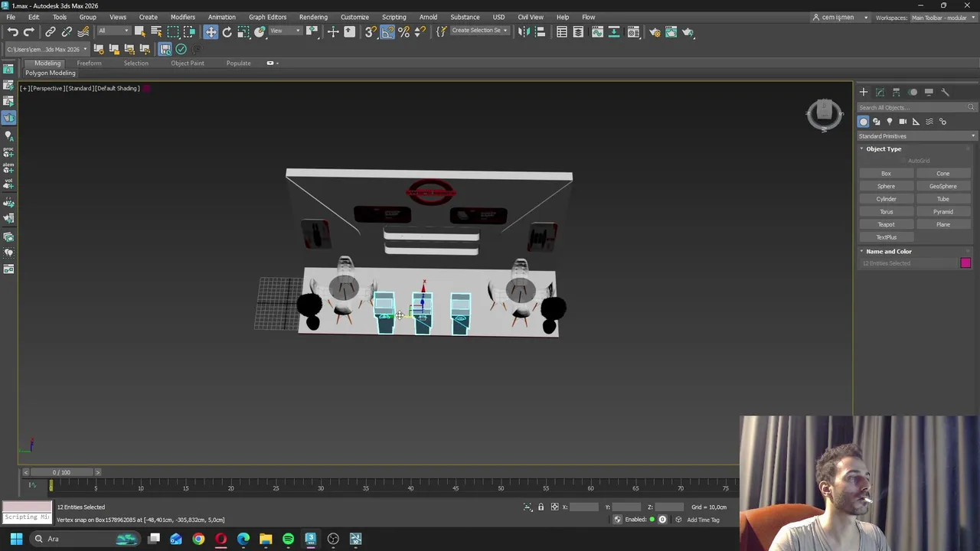Open the Standard Primitives dropdown
Image resolution: width=980 pixels, height=551 pixels.
pyautogui.click(x=916, y=136)
